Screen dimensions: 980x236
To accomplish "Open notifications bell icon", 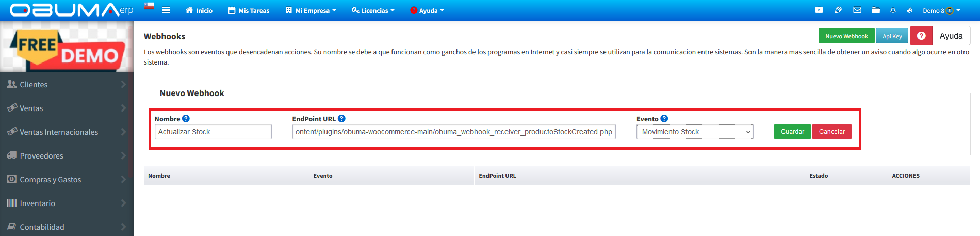I will tap(893, 10).
